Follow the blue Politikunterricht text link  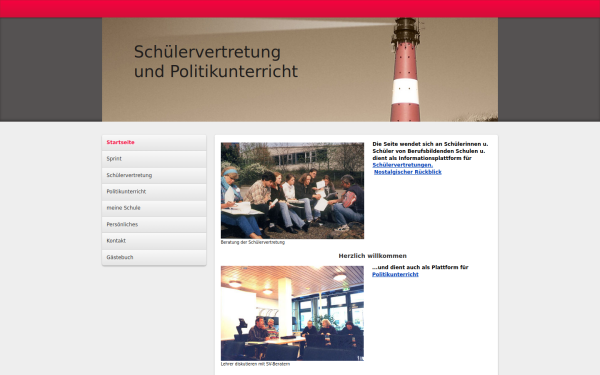395,274
